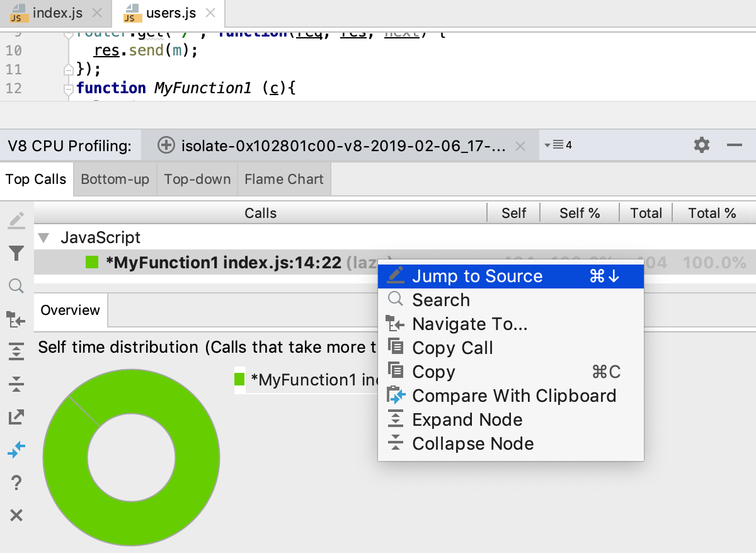Screen dimensions: 756x553
Task: Switch to the Bottom-up tab
Action: (x=114, y=179)
